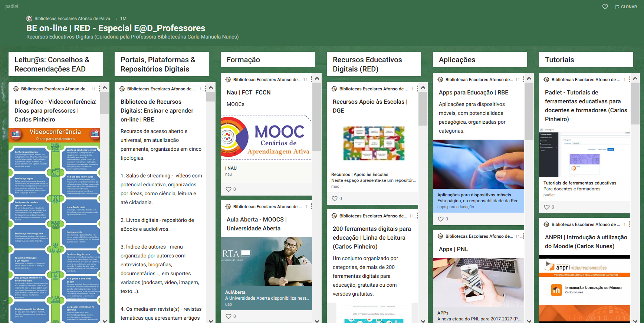Open options menu on Nau | FCT FCCN post
The width and height of the screenshot is (644, 323).
[311, 80]
